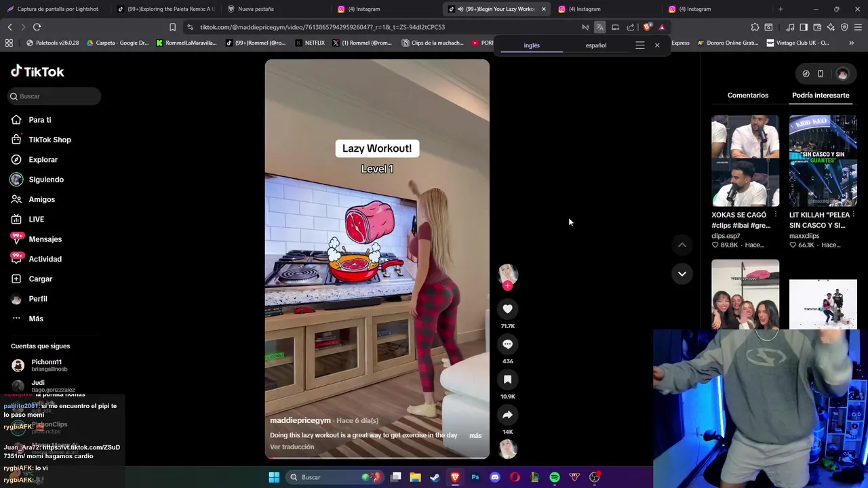Select español in the translate popup
Viewport: 868px width, 488px height.
(596, 45)
